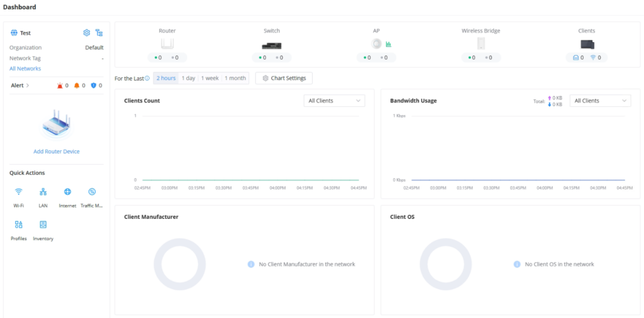Open Clients Count All Clients dropdown
The height and width of the screenshot is (318, 644).
pyautogui.click(x=335, y=101)
